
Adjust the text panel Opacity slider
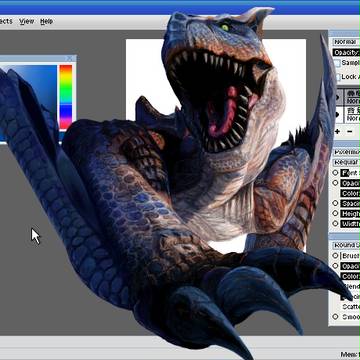[350, 183]
